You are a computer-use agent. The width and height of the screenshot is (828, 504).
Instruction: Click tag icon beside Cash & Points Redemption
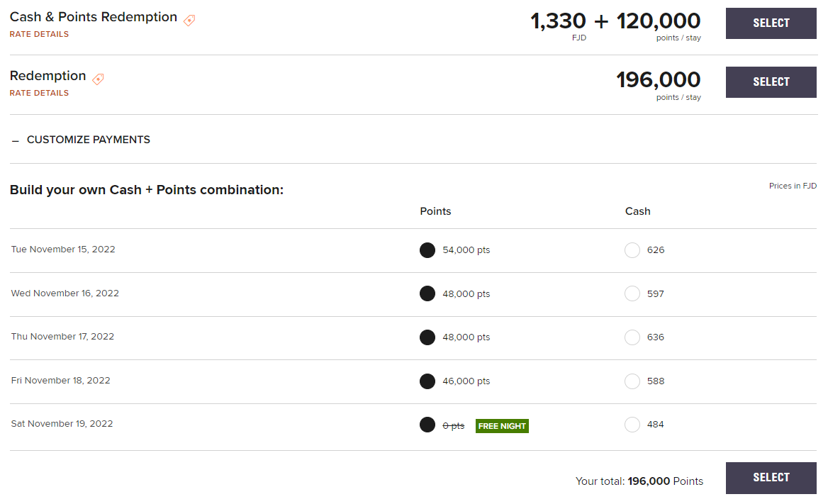pos(189,21)
